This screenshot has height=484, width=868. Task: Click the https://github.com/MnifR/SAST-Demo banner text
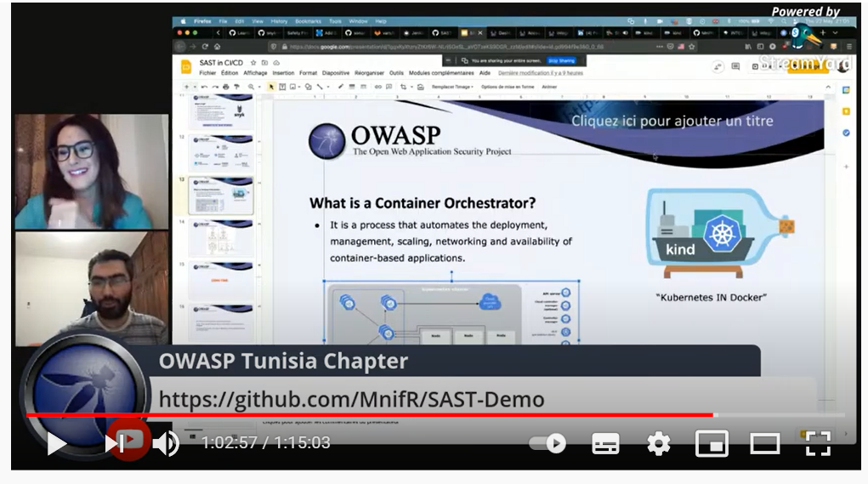tap(351, 399)
